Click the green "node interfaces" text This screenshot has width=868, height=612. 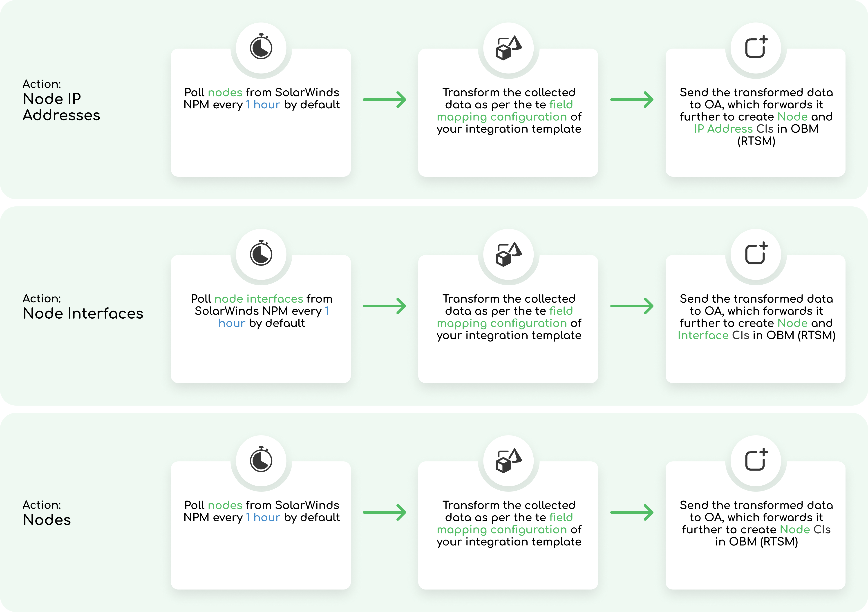pos(259,299)
